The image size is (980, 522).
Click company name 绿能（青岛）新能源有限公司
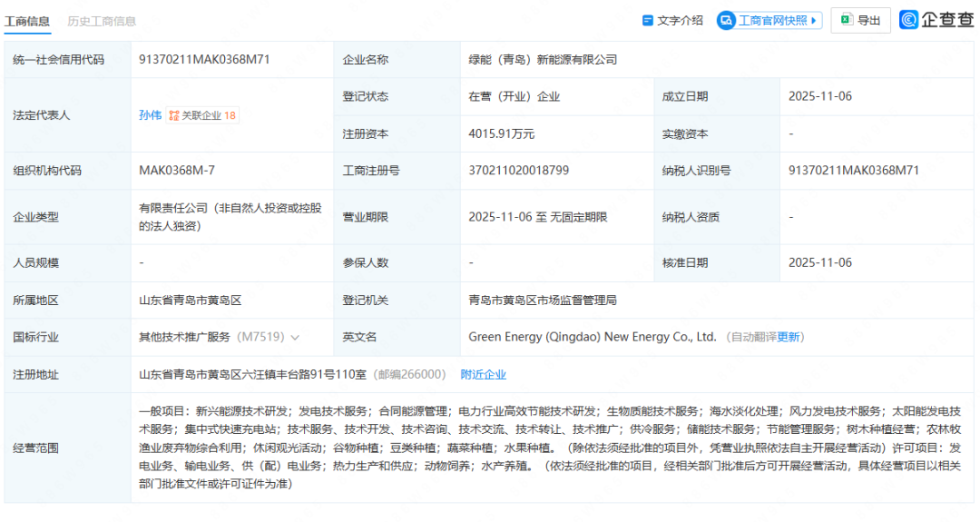[544, 59]
